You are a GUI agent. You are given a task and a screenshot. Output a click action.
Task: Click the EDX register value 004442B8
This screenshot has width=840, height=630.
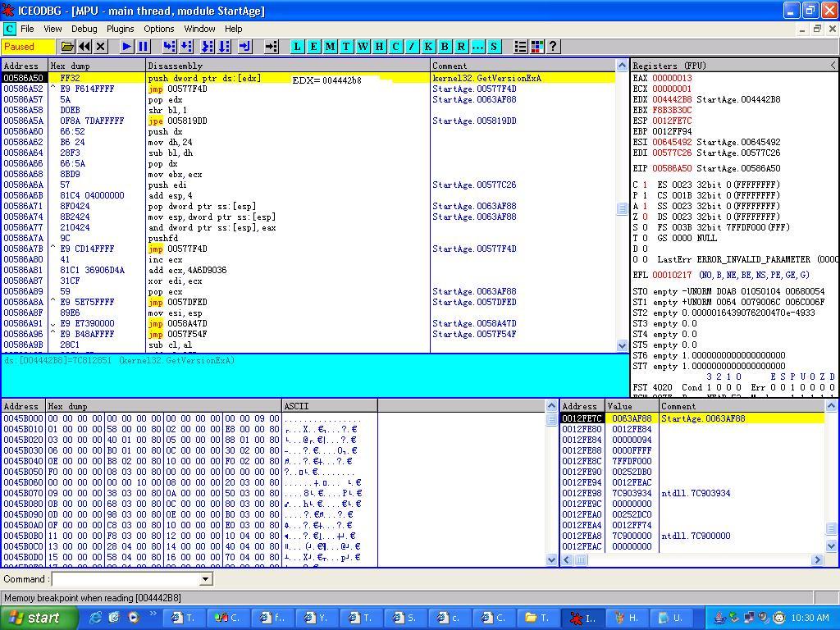(x=672, y=99)
